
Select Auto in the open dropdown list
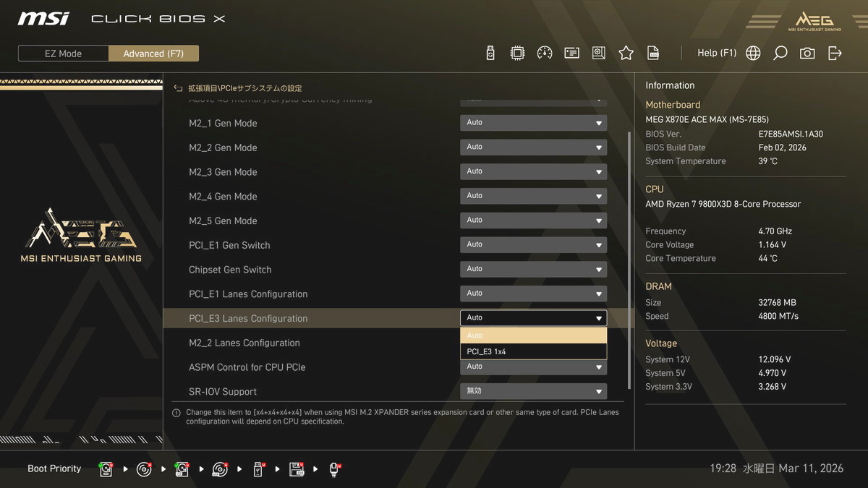533,335
